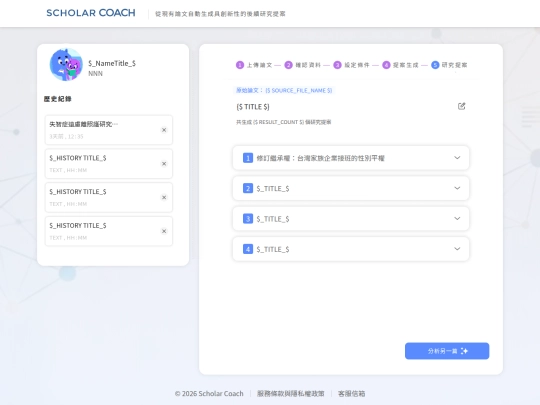This screenshot has width=540, height=405.
Task: Expand proposal 4 with its chevron
Action: point(457,249)
